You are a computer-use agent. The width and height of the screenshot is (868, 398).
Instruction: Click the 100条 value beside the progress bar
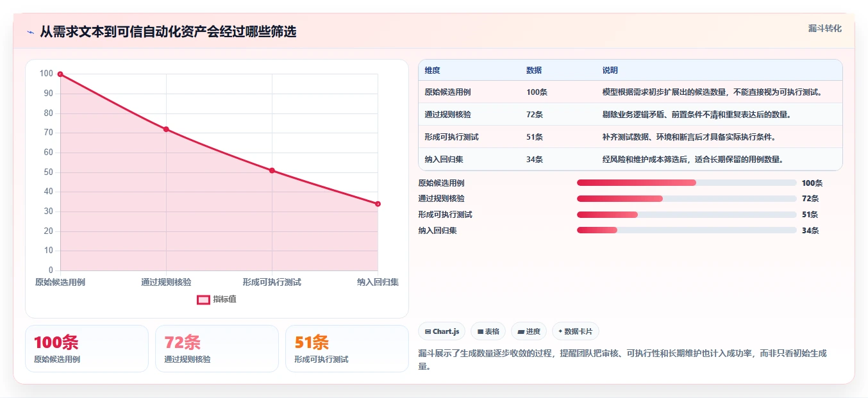click(812, 183)
